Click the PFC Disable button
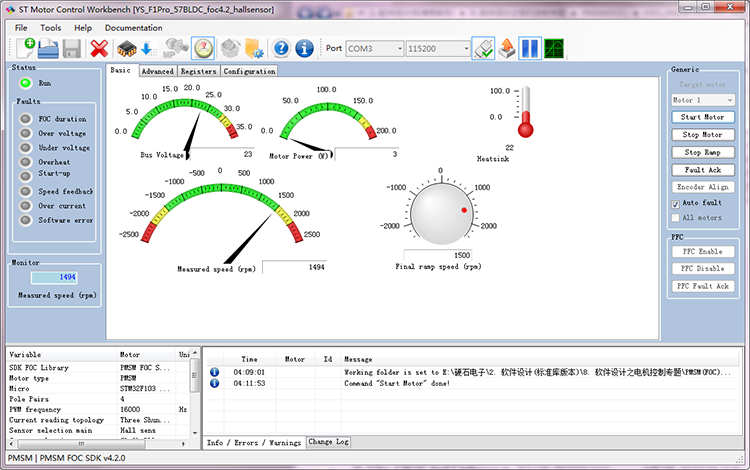Viewport: 750px width, 470px height. (703, 269)
